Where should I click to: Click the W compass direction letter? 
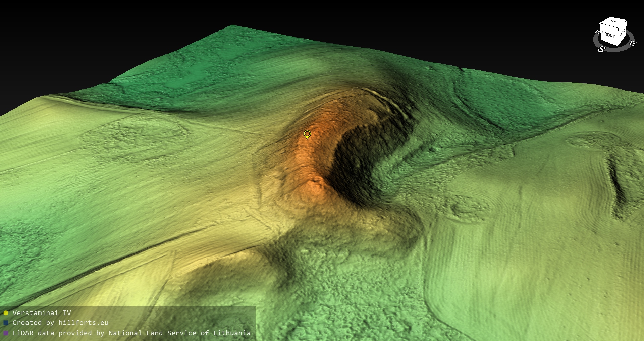click(597, 32)
